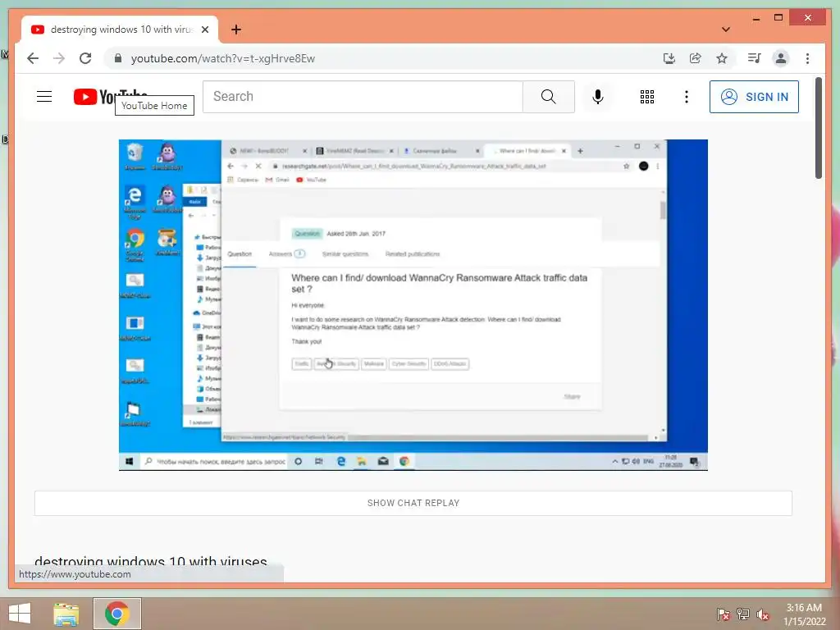The height and width of the screenshot is (630, 840).
Task: Install app icon in address bar
Action: tap(669, 58)
